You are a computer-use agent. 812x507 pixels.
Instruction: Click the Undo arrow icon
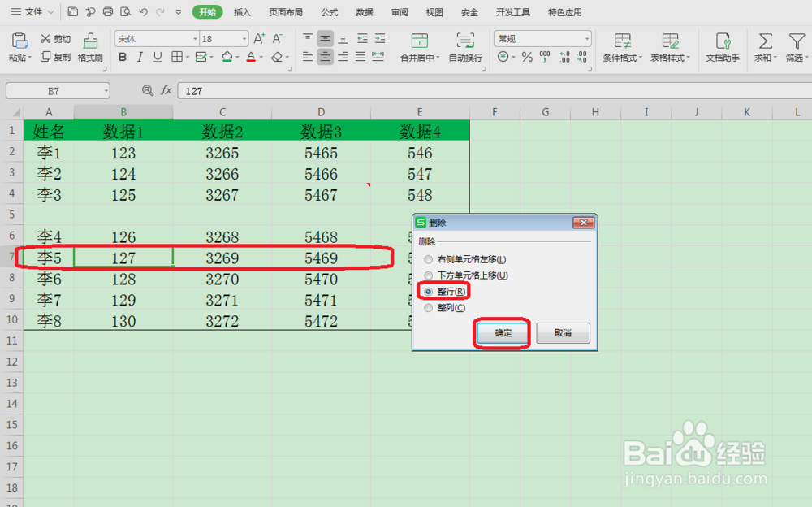pos(144,12)
